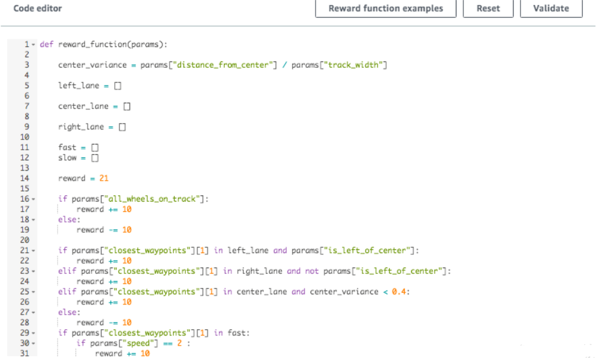Click the 'slow = []' line
Viewport: 605px width, 364px height.
tap(78, 158)
